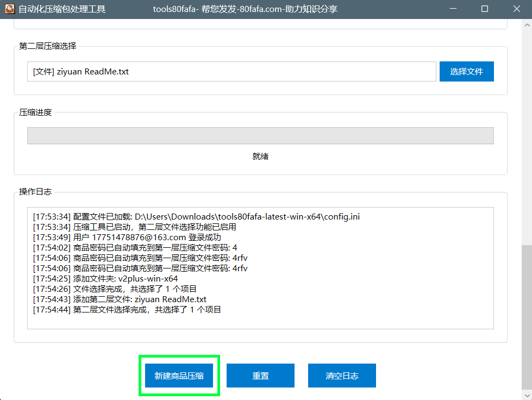Click the ziyuan ReadMe.txt file field
The image size is (532, 400).
click(x=231, y=71)
